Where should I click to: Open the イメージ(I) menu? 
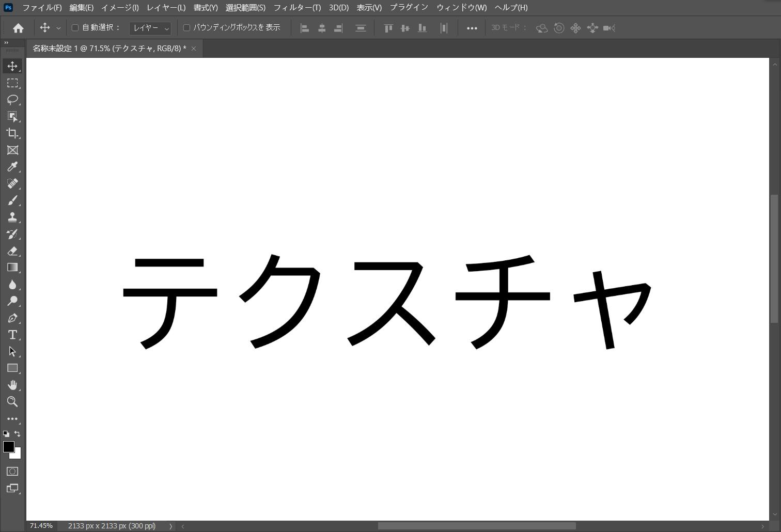click(x=120, y=8)
